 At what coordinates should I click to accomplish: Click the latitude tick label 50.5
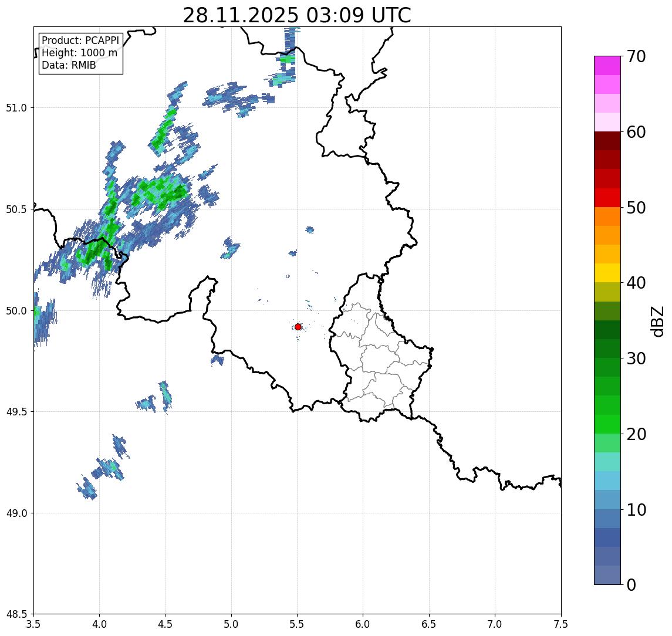pos(16,209)
